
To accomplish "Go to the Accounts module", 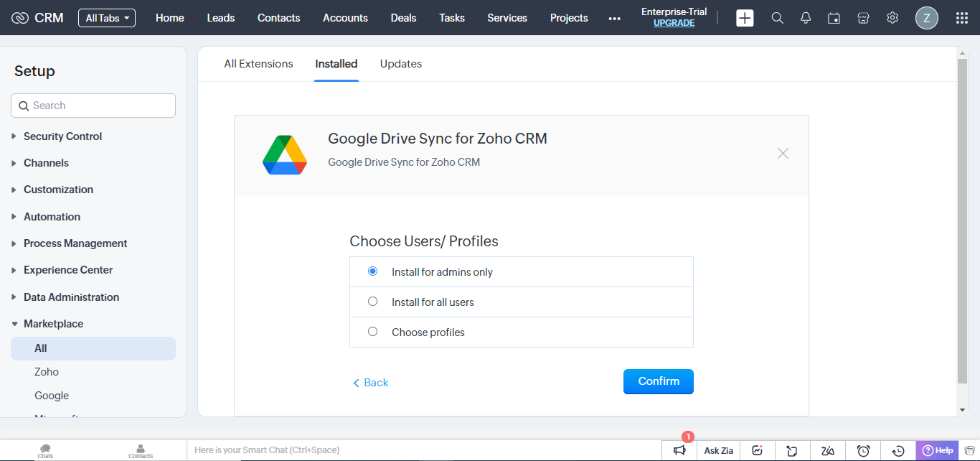I will pyautogui.click(x=345, y=18).
